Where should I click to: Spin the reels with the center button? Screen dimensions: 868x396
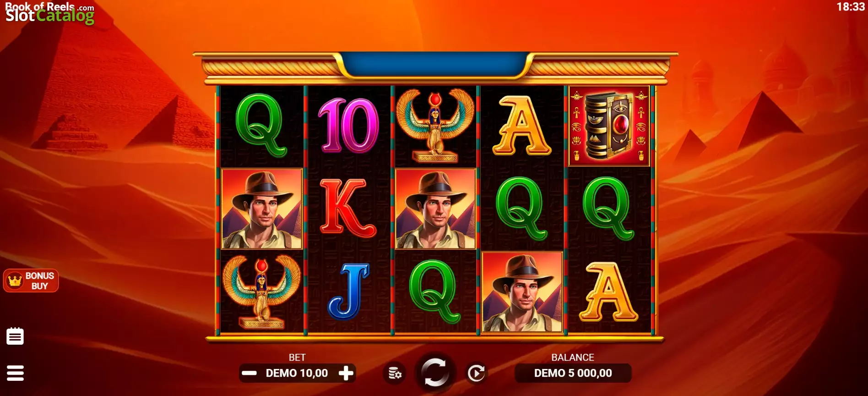click(x=434, y=372)
